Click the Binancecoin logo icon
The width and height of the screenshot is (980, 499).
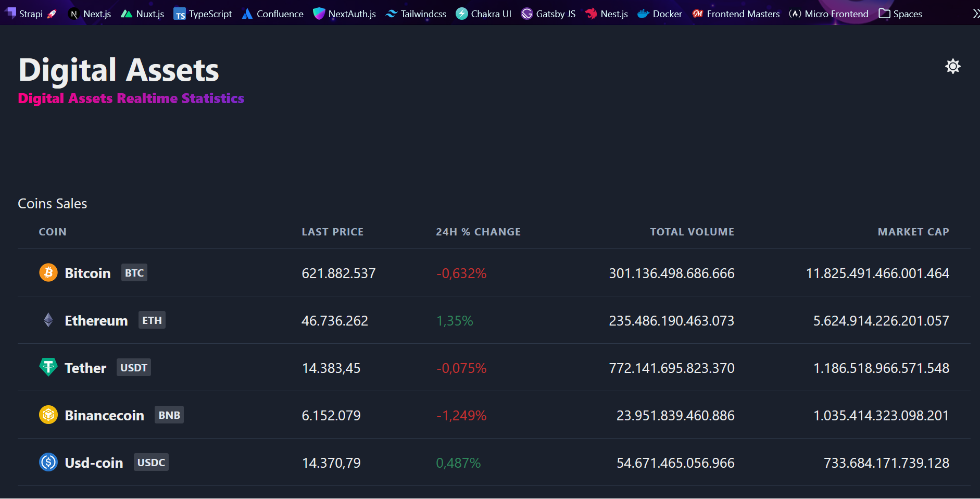point(48,415)
